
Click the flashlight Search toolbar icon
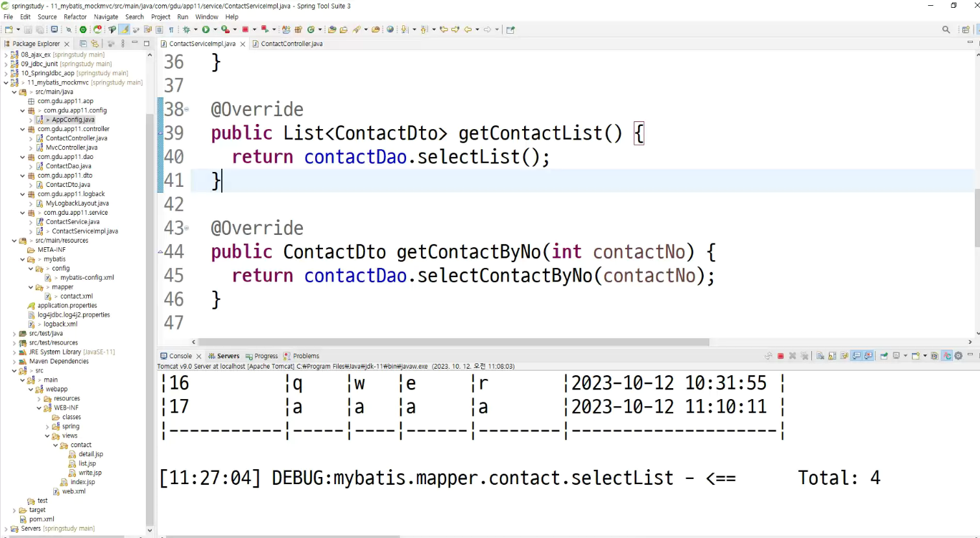[357, 29]
